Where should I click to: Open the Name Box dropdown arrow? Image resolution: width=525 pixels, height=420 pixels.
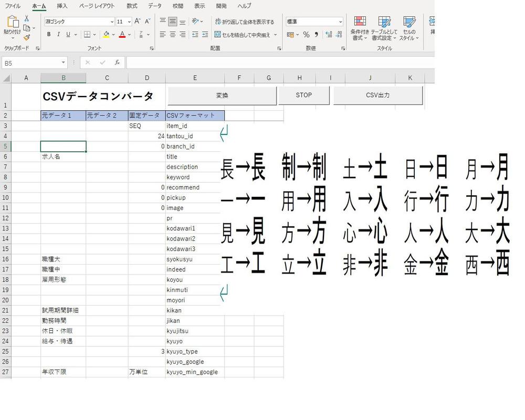pos(63,62)
